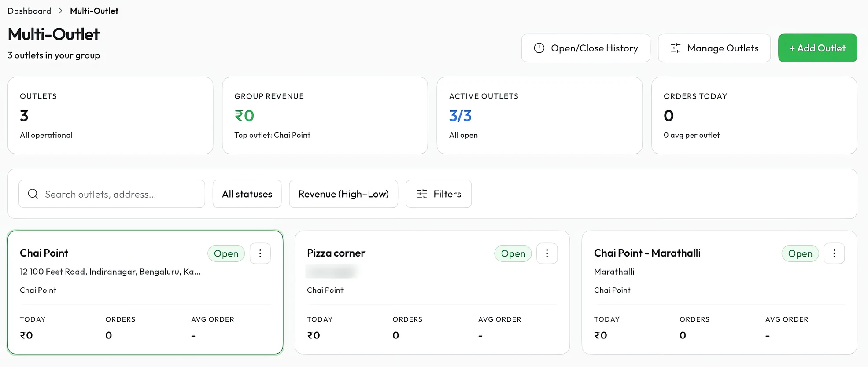Click the Outlets summary card value 3
The image size is (868, 367).
point(24,116)
